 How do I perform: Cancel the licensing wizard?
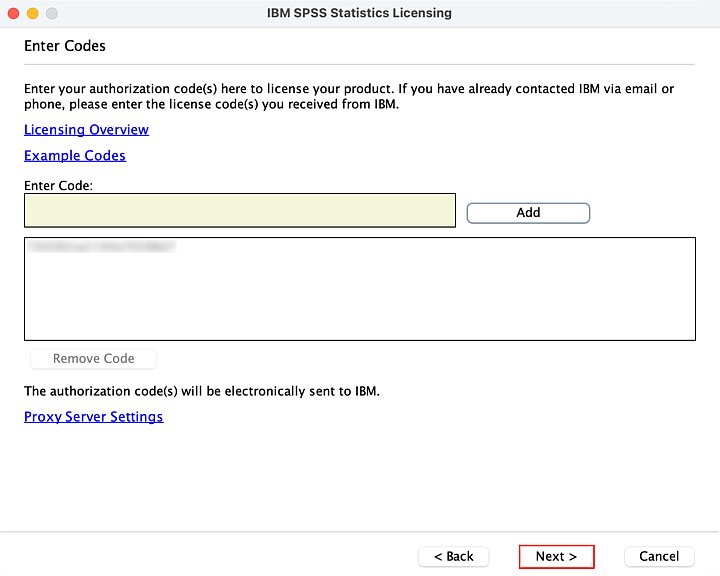click(x=659, y=556)
